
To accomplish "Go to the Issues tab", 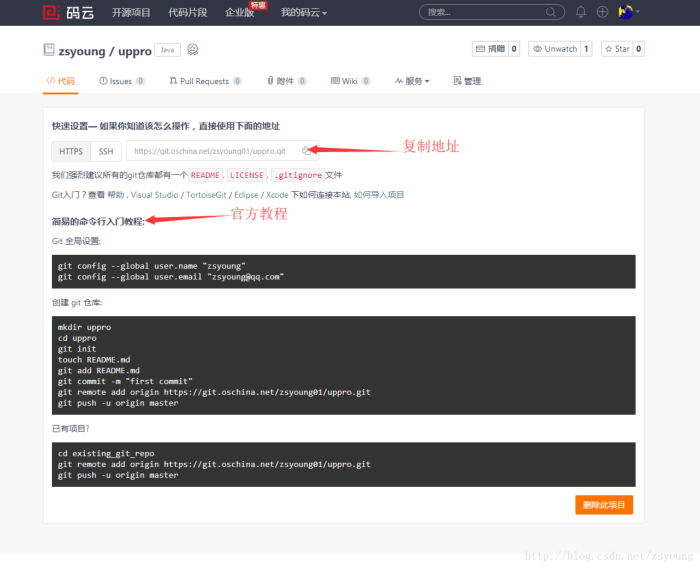I will pyautogui.click(x=120, y=81).
